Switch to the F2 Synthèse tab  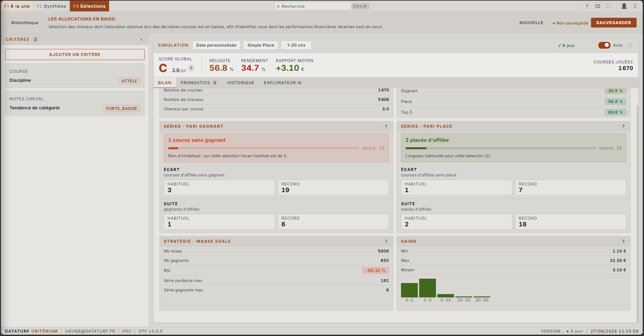pyautogui.click(x=51, y=6)
